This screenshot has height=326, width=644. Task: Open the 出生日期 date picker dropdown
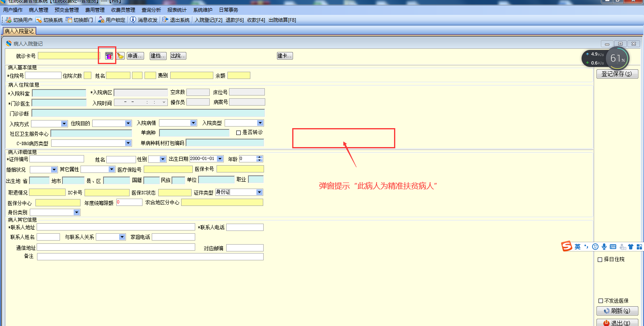pos(220,159)
